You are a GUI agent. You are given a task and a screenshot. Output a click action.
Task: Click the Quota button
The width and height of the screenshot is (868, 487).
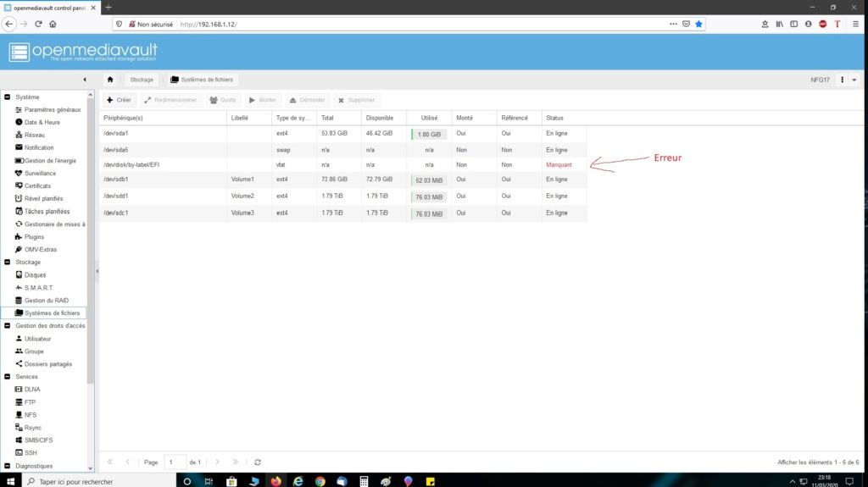tap(223, 100)
